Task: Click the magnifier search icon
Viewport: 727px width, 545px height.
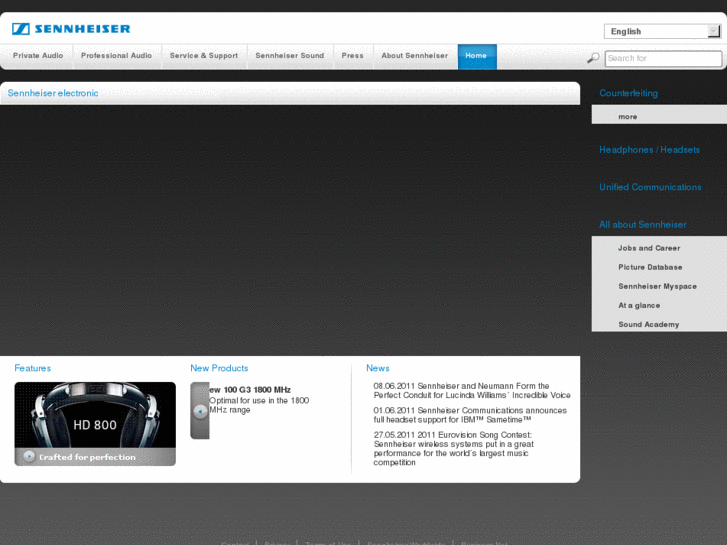Action: [x=593, y=58]
